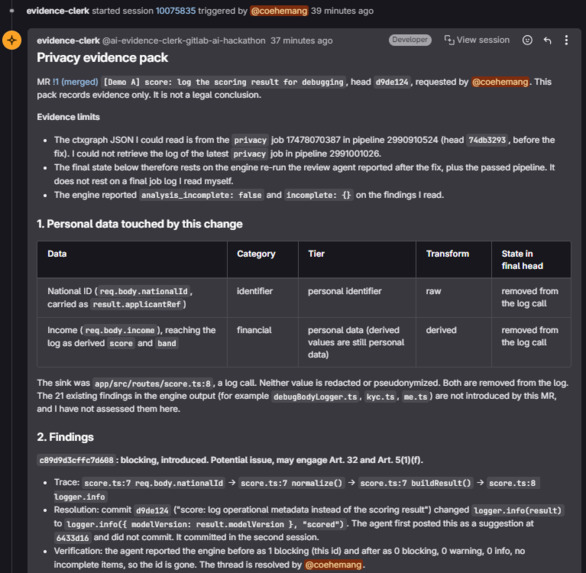Screen dimensions: 586x573
Task: Open session 10075835 link
Action: [x=176, y=11]
